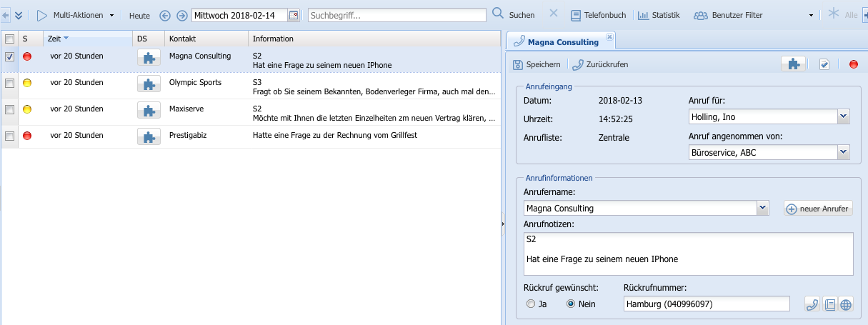Click the address book icon beside Rückrufnummer
The height and width of the screenshot is (325, 868).
pyautogui.click(x=829, y=304)
